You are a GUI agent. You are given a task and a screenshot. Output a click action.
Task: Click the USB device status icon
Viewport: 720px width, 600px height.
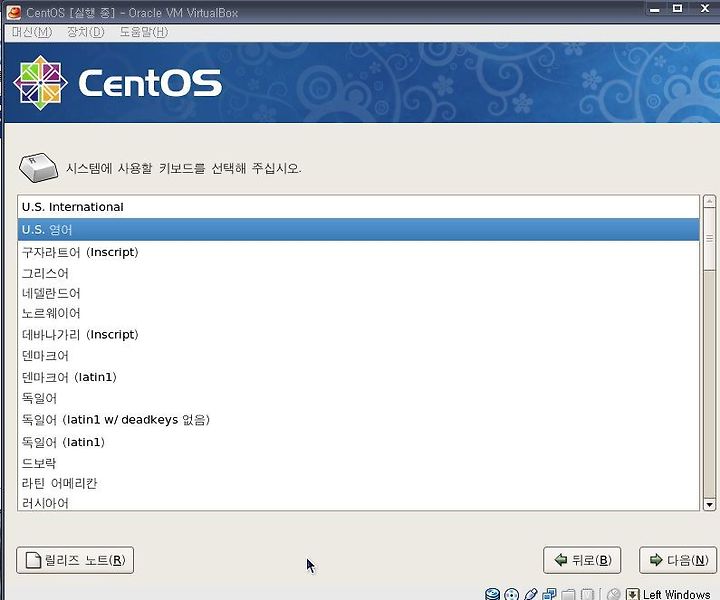530,594
